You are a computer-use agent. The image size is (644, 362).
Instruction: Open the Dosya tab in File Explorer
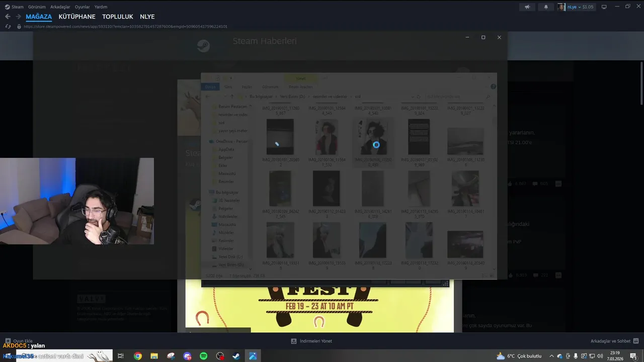point(210,87)
